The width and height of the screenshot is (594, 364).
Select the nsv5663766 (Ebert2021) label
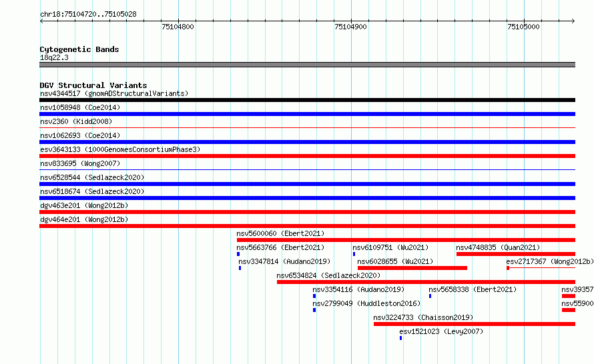(x=280, y=247)
